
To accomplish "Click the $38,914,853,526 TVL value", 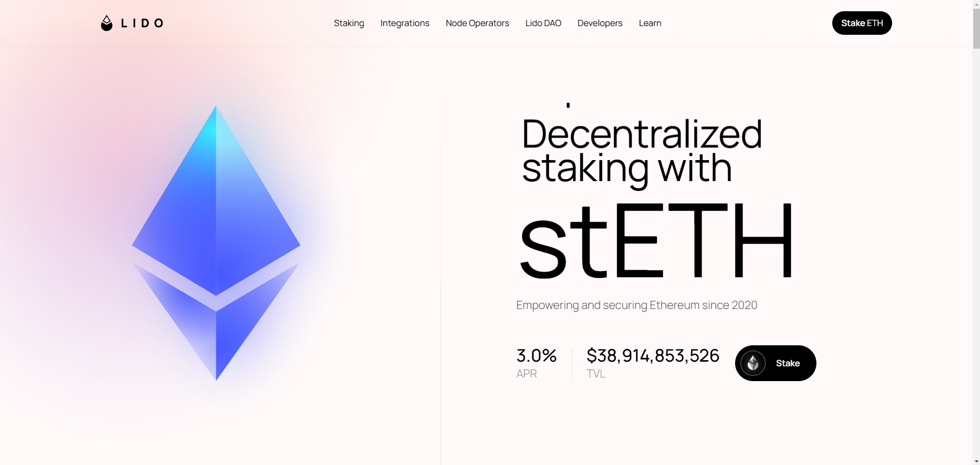I will tap(653, 356).
